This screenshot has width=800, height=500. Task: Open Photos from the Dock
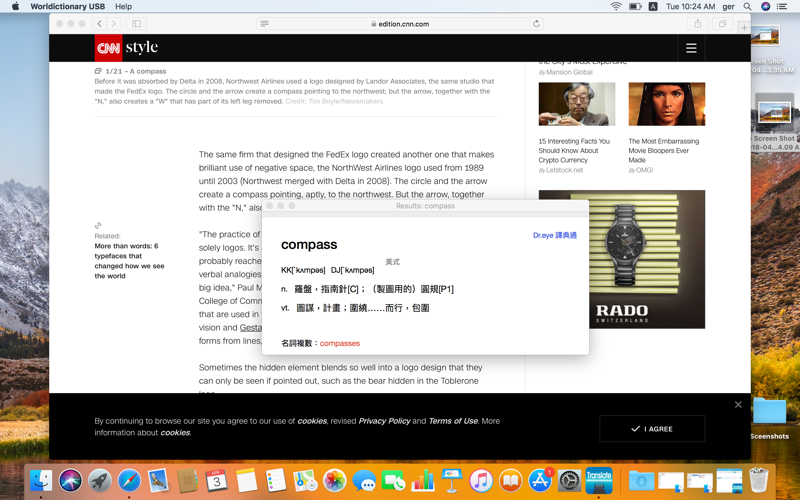point(335,481)
